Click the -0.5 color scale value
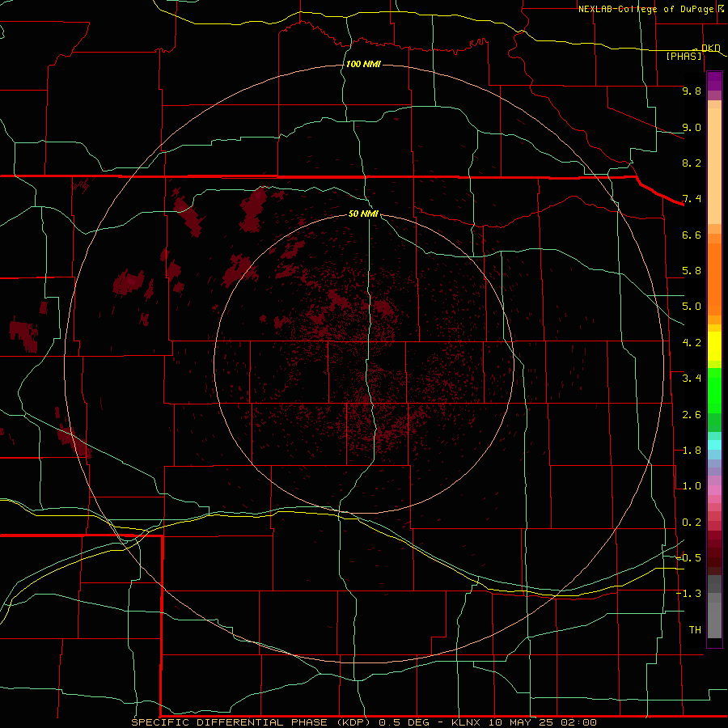 tap(688, 558)
